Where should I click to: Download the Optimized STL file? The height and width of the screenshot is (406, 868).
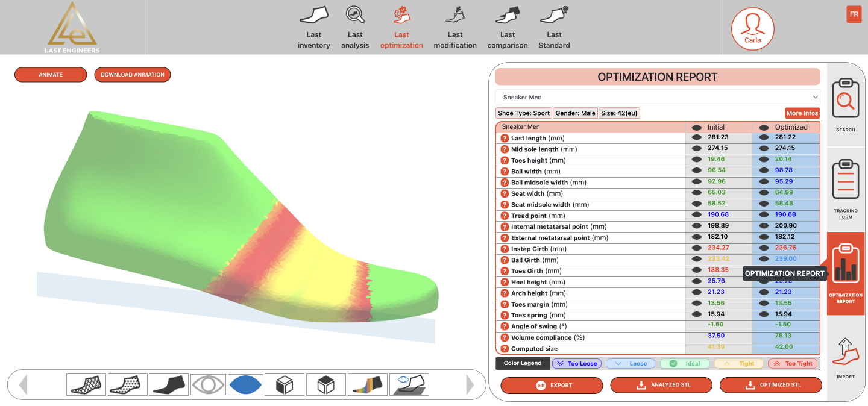click(x=770, y=385)
